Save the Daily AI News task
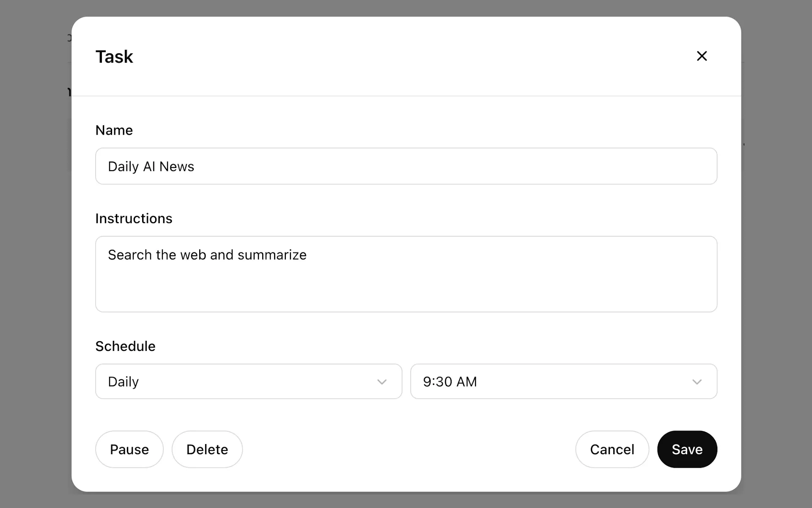The width and height of the screenshot is (812, 508). coord(686,449)
